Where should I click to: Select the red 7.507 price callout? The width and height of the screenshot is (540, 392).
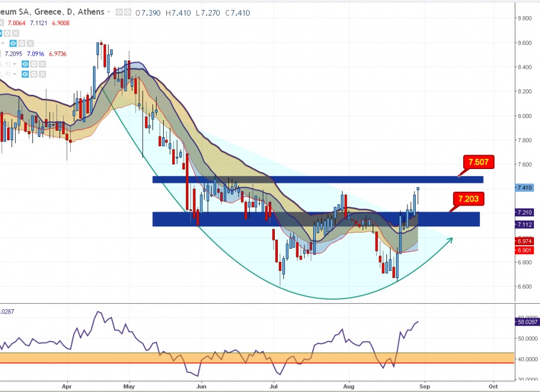479,162
